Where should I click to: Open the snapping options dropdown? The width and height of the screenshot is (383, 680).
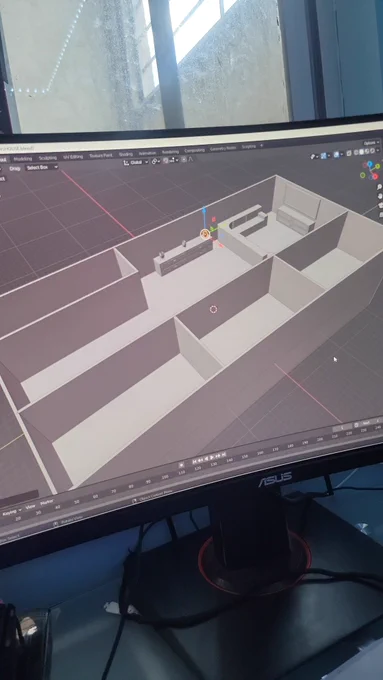click(x=174, y=160)
